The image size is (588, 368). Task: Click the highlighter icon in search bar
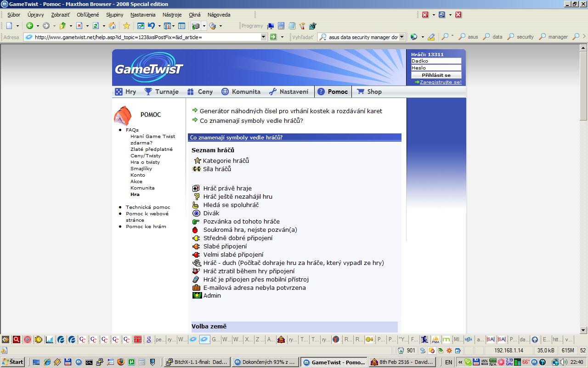(431, 37)
